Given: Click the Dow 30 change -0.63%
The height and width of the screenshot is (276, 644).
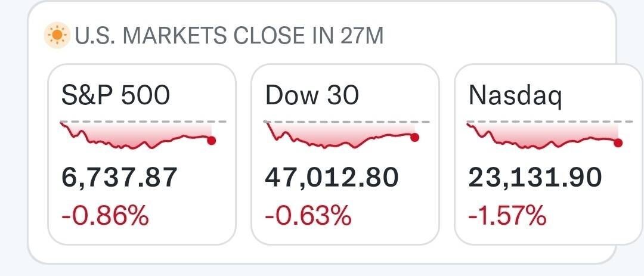Looking at the screenshot, I should coord(308,215).
